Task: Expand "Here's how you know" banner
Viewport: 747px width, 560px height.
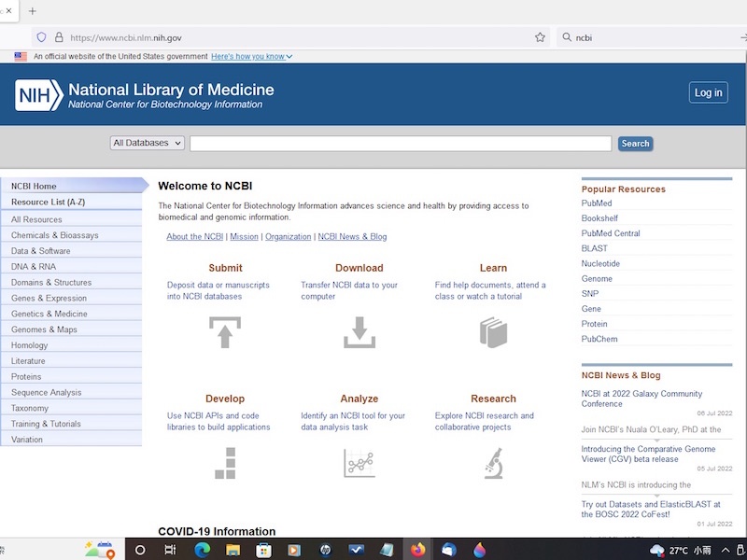Action: point(251,56)
